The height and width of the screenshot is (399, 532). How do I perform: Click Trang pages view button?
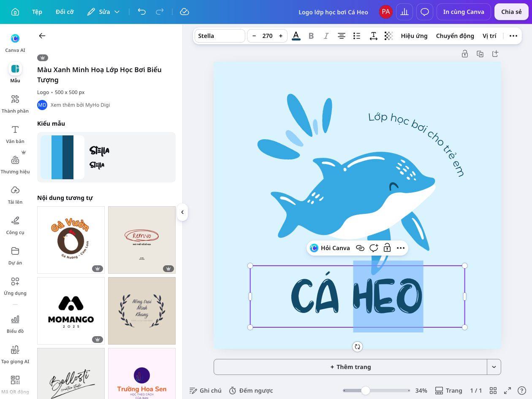coord(448,391)
